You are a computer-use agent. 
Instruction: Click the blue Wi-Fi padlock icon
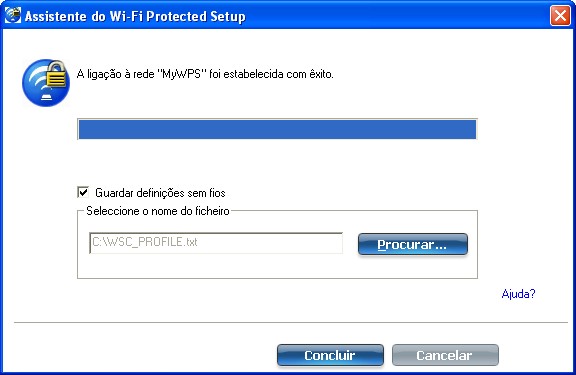(x=46, y=83)
